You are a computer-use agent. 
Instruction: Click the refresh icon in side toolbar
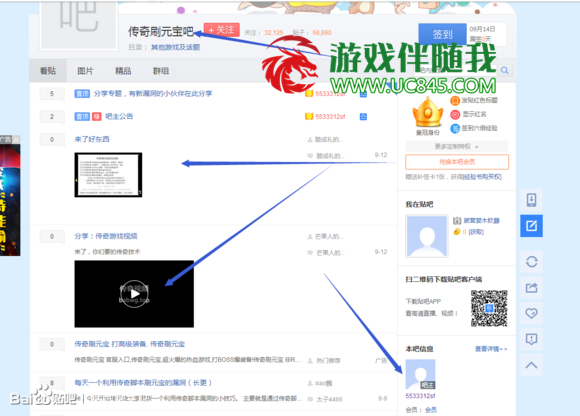click(531, 262)
